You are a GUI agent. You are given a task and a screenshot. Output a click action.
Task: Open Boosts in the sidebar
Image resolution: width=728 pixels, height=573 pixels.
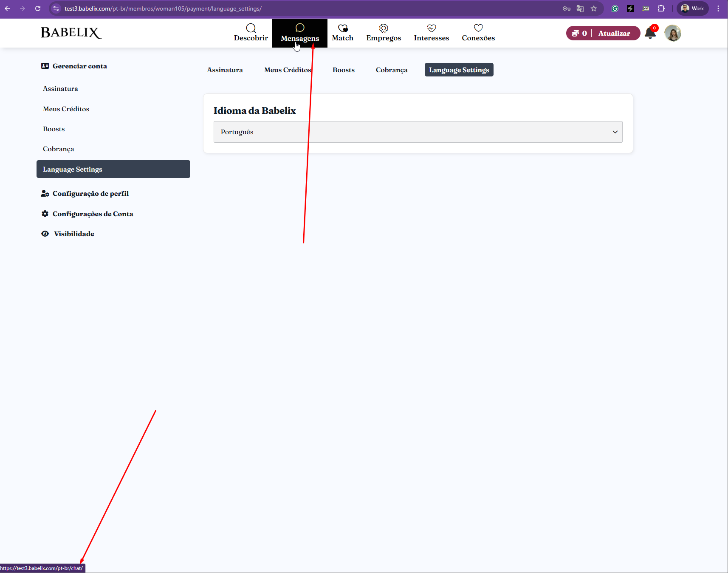tap(54, 129)
